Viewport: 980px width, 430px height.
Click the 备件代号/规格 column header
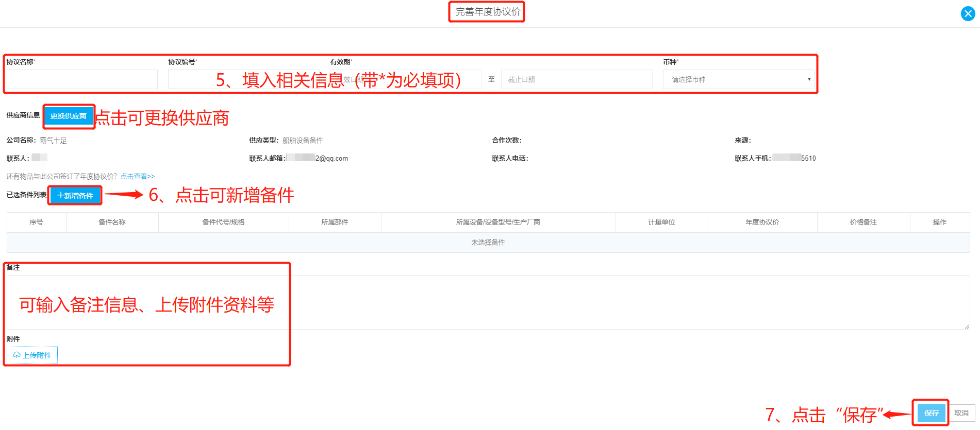coord(223,222)
